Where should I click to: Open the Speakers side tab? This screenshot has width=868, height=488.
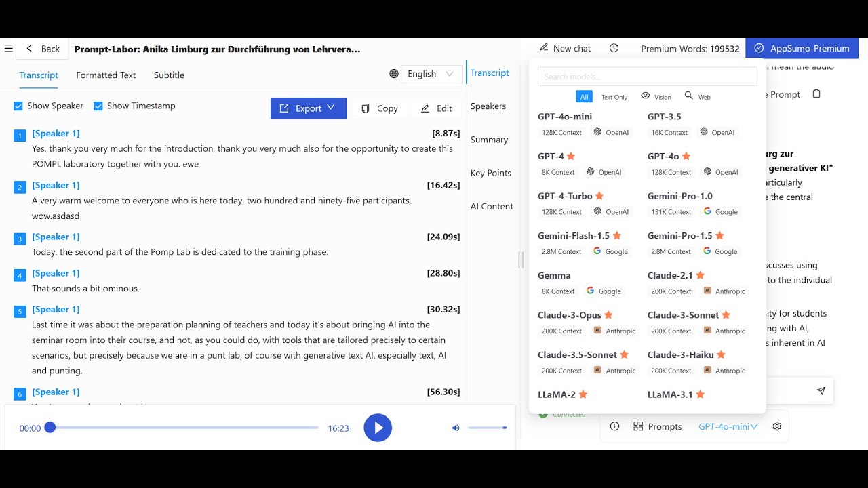488,106
